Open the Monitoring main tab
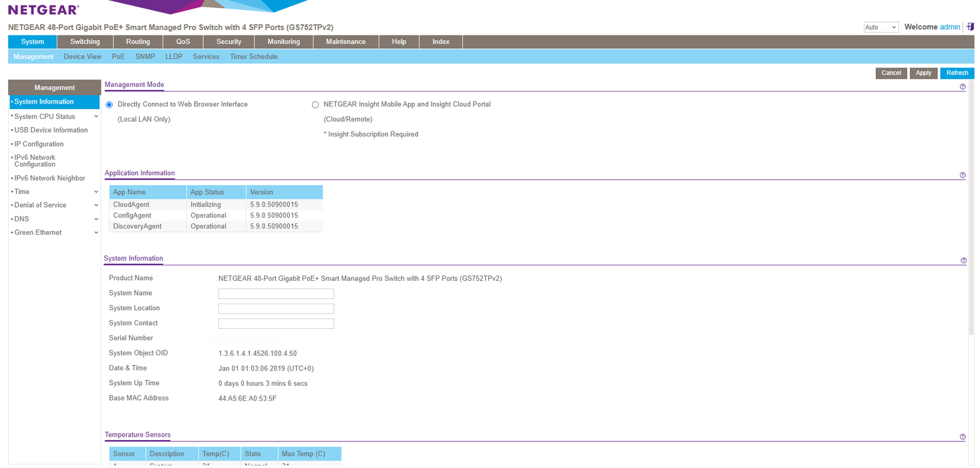 pyautogui.click(x=284, y=41)
